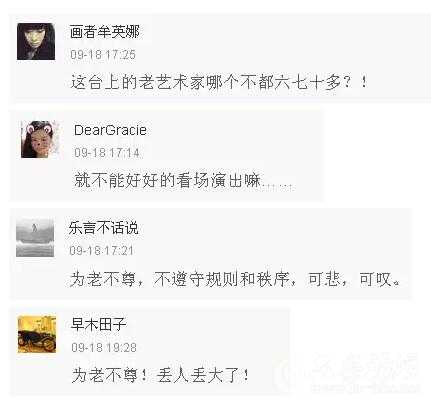Open the DearGracie username link
The width and height of the screenshot is (431, 406).
click(110, 130)
